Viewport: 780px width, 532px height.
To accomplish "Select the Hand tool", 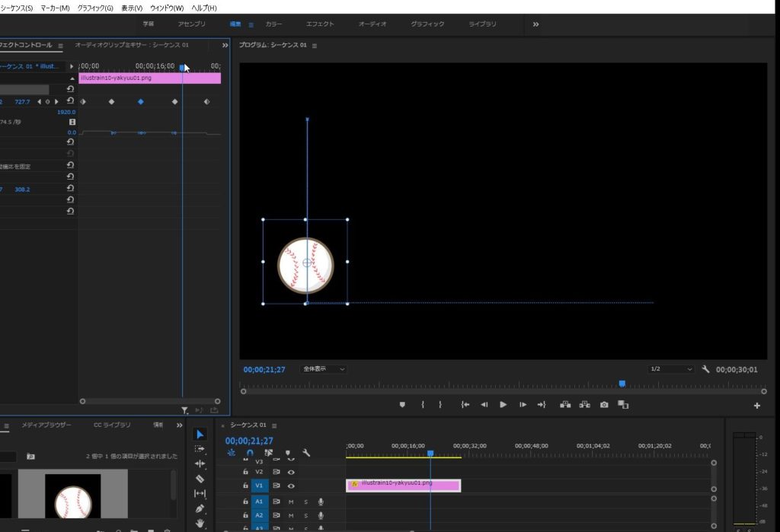I will pos(200,523).
